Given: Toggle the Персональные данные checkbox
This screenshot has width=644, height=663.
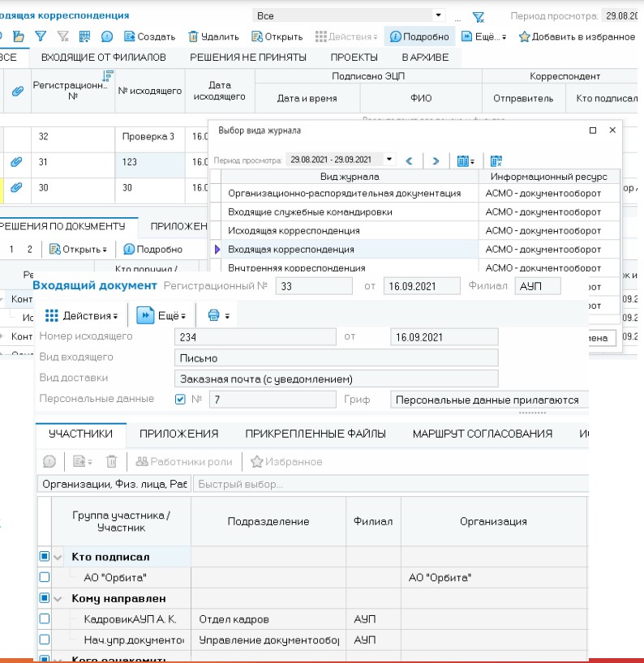Looking at the screenshot, I should point(180,400).
